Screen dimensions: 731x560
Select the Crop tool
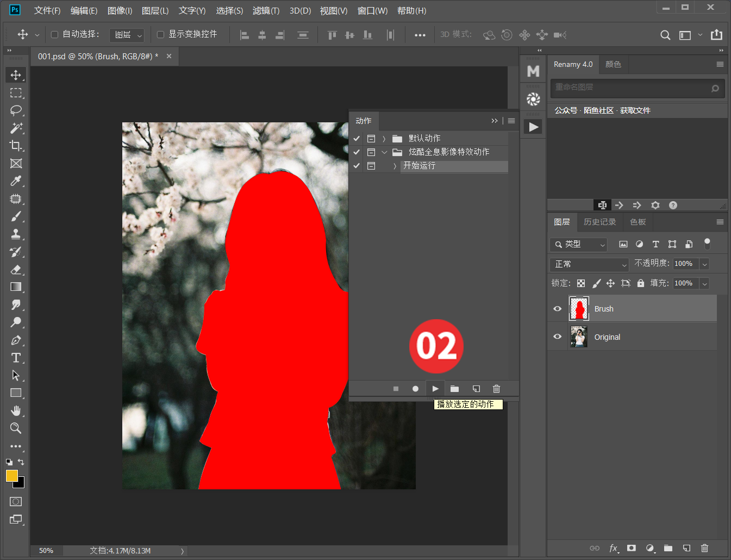16,146
